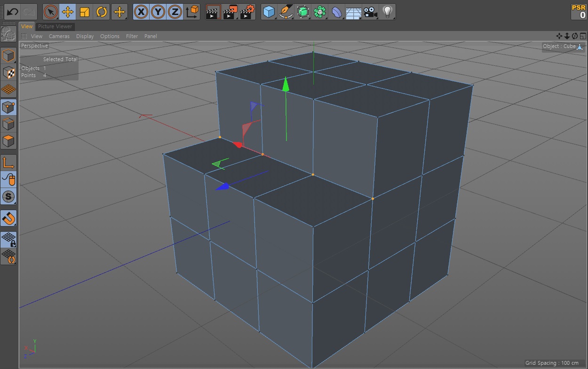Toggle Locked Workplane
The image size is (588, 369).
pyautogui.click(x=8, y=239)
